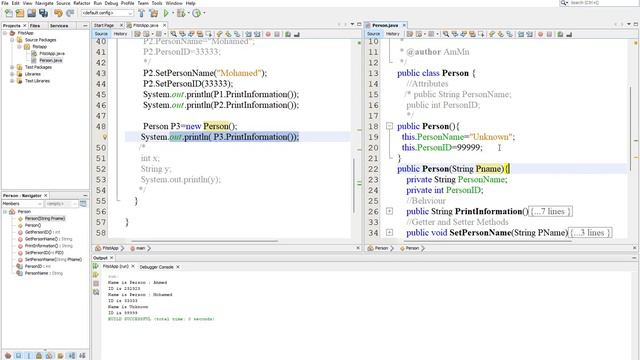Screen dimensions: 640x360
Task: Open the Tools menu
Action: pos(157,3)
